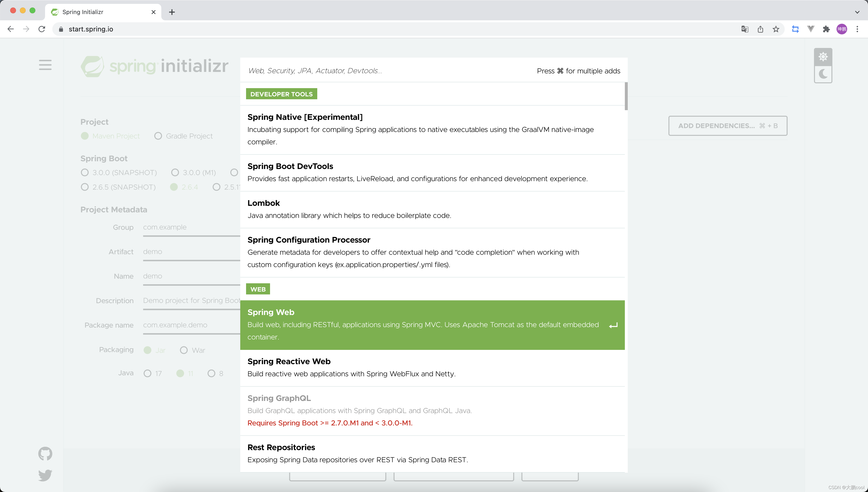868x492 pixels.
Task: Click the disabled Spring GraphQL entry
Action: pos(432,411)
